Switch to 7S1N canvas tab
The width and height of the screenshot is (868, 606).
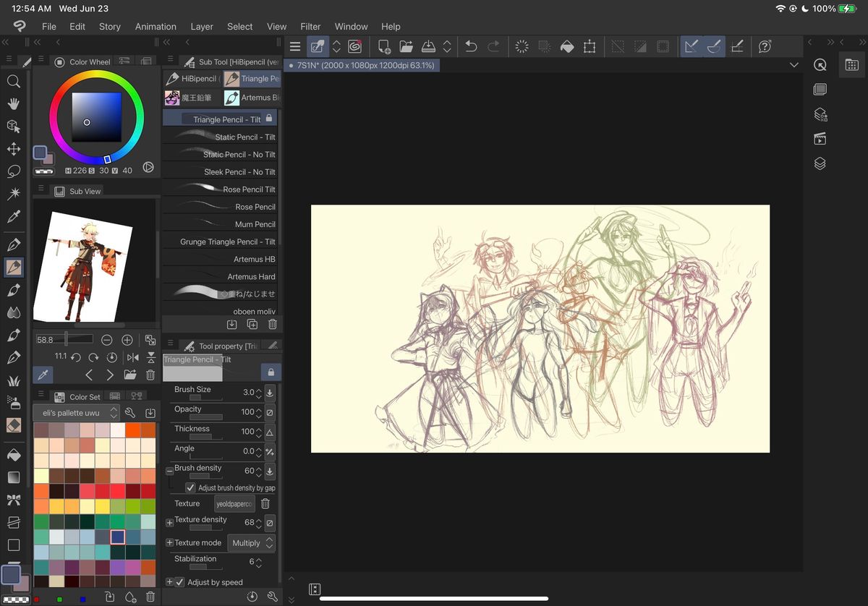pos(362,65)
